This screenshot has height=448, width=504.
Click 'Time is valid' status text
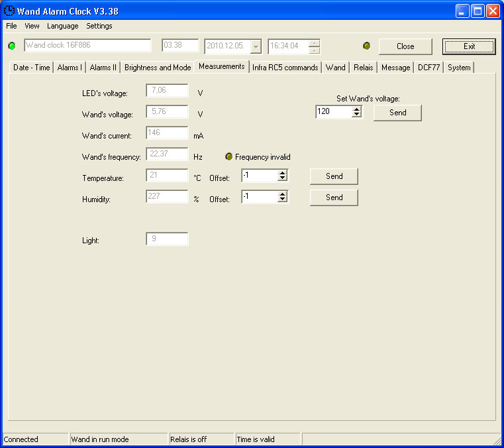pos(256,439)
